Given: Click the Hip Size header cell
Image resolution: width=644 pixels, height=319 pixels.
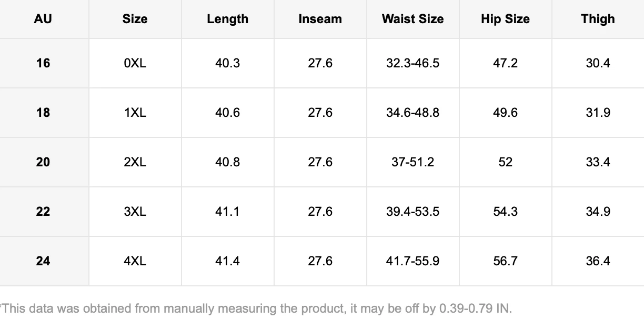Looking at the screenshot, I should (x=506, y=19).
